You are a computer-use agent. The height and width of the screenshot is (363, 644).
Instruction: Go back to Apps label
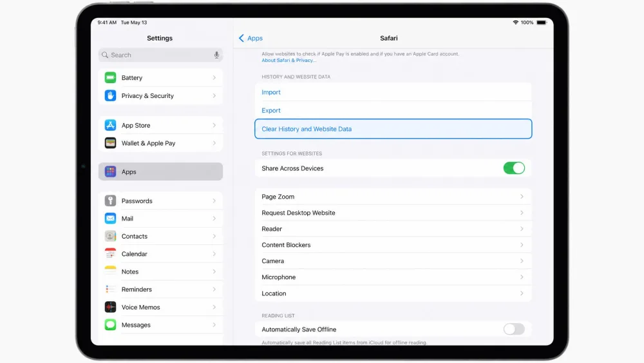[x=254, y=38]
